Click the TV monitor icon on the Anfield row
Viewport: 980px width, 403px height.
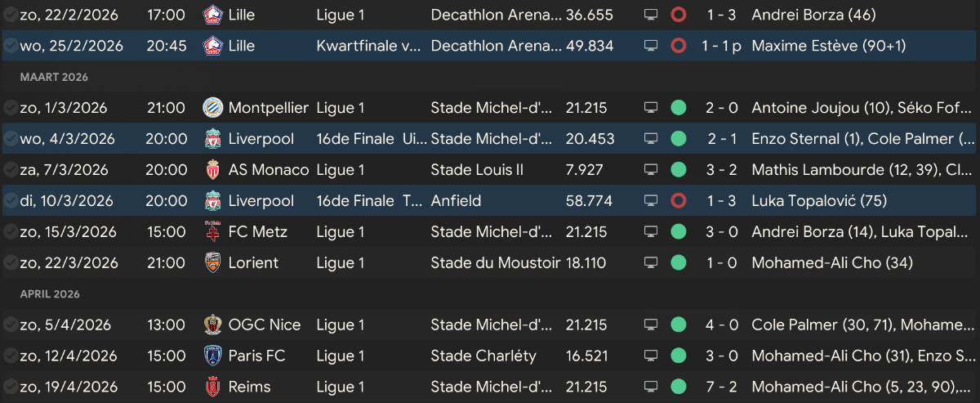click(651, 201)
